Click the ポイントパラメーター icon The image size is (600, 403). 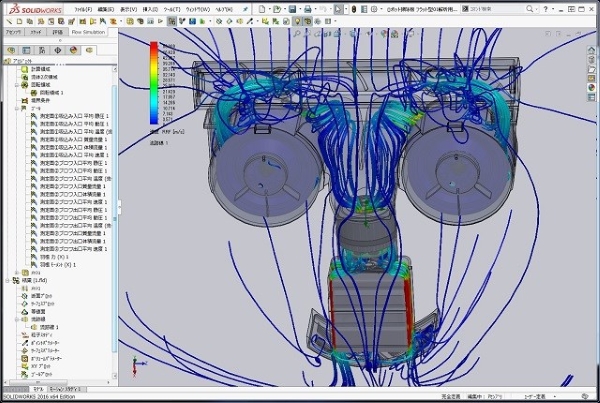tap(25, 343)
